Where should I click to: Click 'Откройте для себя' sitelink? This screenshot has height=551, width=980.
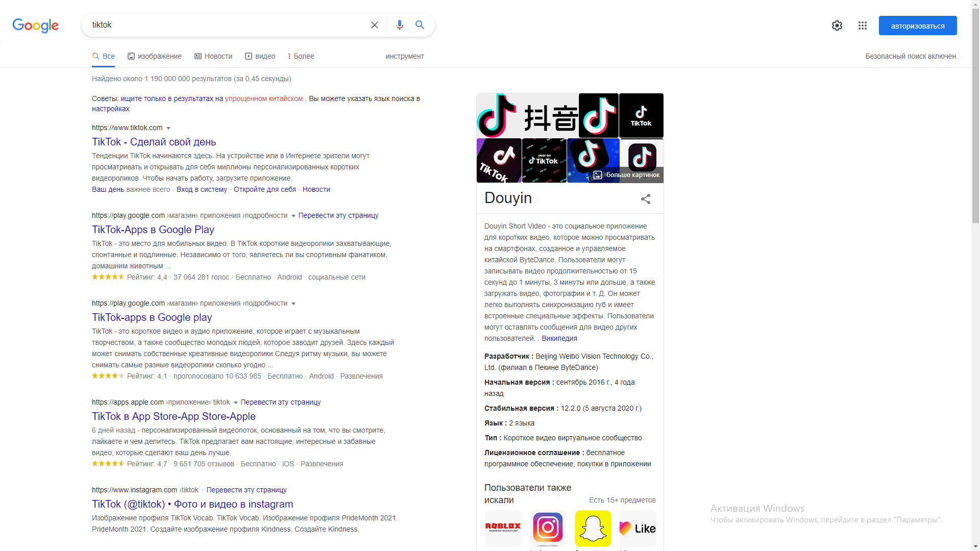tap(265, 189)
